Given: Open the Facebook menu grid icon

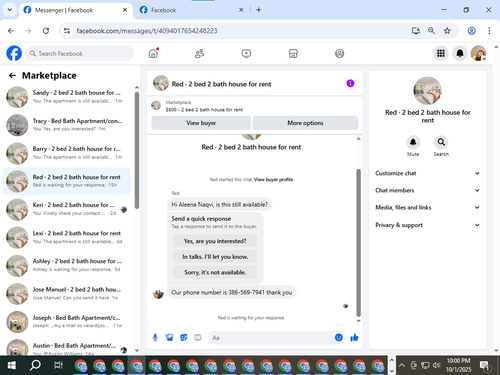Looking at the screenshot, I should click(x=441, y=53).
